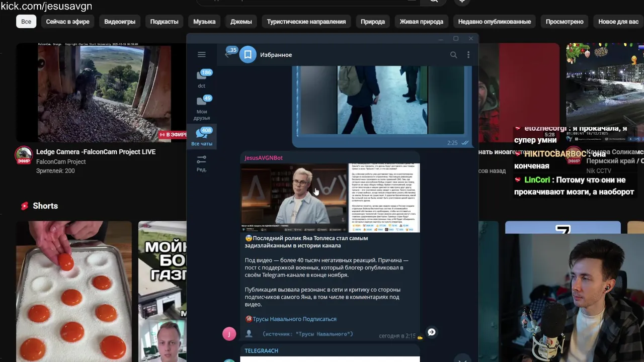This screenshot has width=644, height=362.
Task: Forward the JesusAVGNBot post via share arrow
Action: click(x=431, y=332)
